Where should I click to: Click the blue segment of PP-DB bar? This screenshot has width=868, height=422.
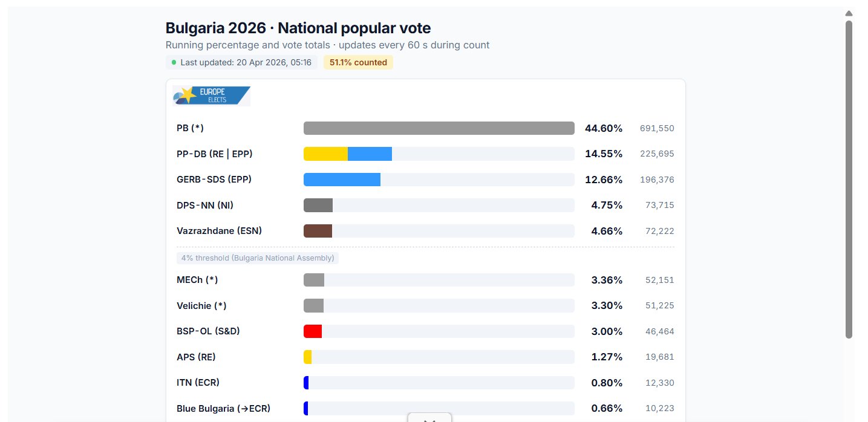pyautogui.click(x=370, y=154)
